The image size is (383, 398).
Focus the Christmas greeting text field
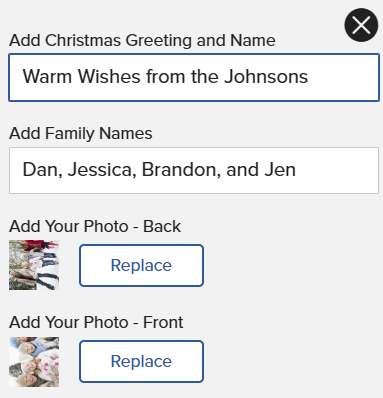coord(194,77)
